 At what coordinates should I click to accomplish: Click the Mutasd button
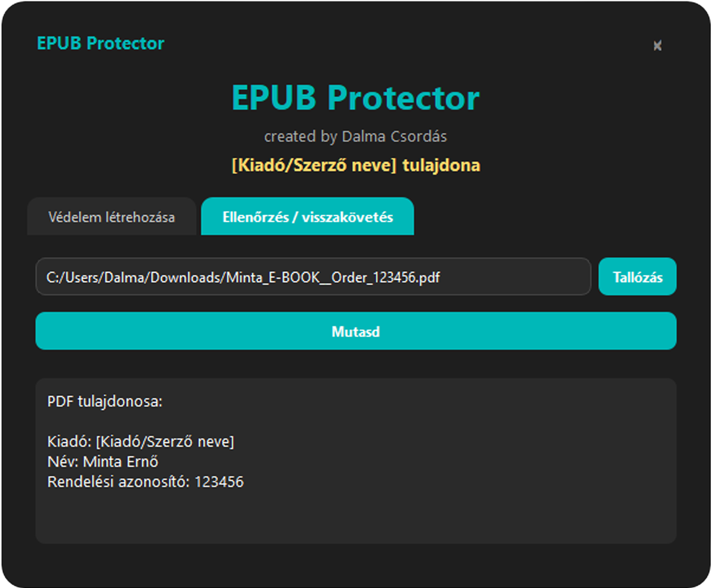click(x=355, y=331)
